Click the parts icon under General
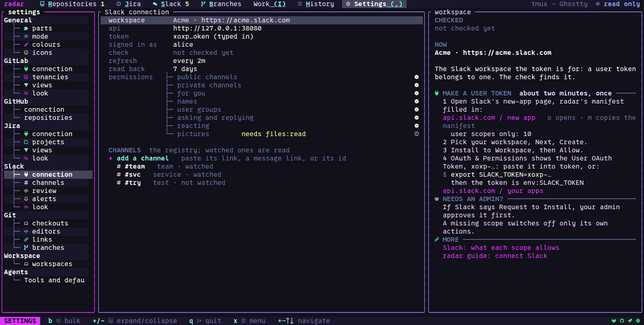This screenshot has width=644, height=325. click(26, 28)
